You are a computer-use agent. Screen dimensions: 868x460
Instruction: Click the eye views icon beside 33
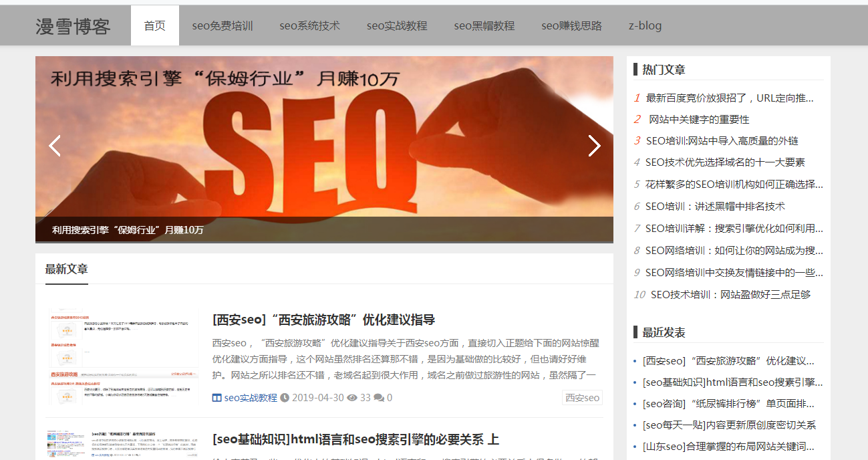click(352, 398)
